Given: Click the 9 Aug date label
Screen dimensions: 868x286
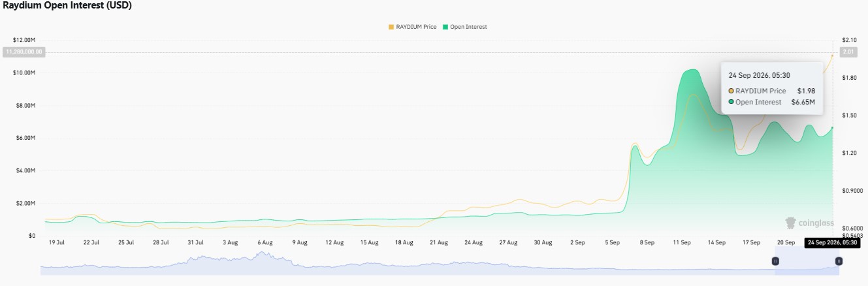Looking at the screenshot, I should [299, 242].
